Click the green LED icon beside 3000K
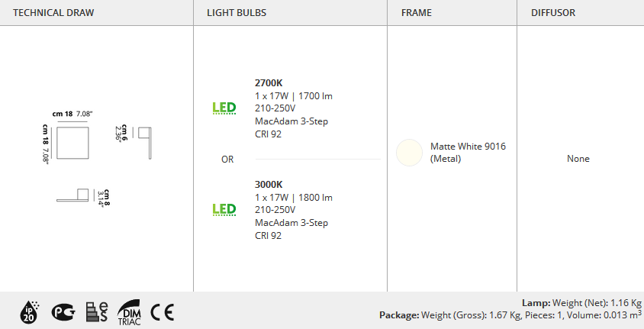644x329 pixels. (x=224, y=209)
